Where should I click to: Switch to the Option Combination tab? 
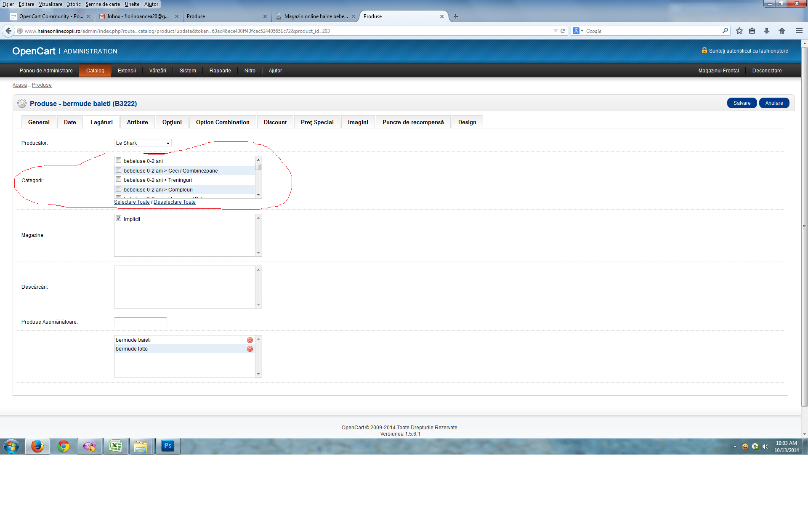pyautogui.click(x=223, y=122)
